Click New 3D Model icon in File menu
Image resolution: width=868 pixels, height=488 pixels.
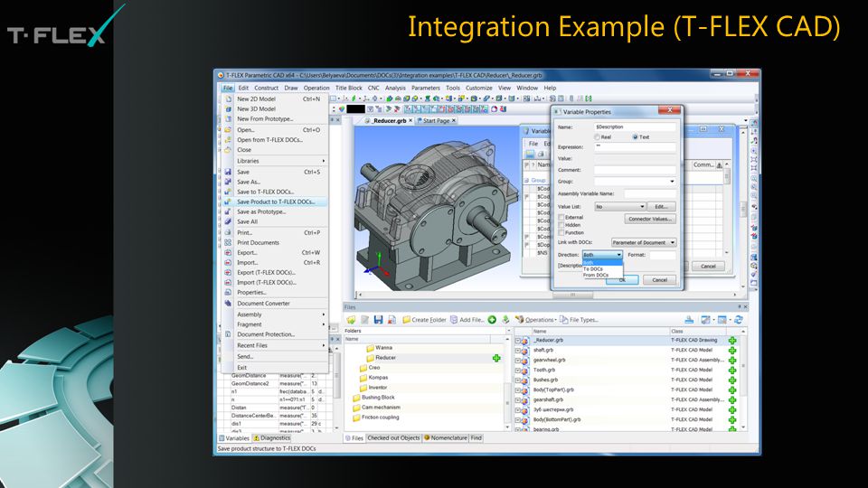[x=228, y=109]
